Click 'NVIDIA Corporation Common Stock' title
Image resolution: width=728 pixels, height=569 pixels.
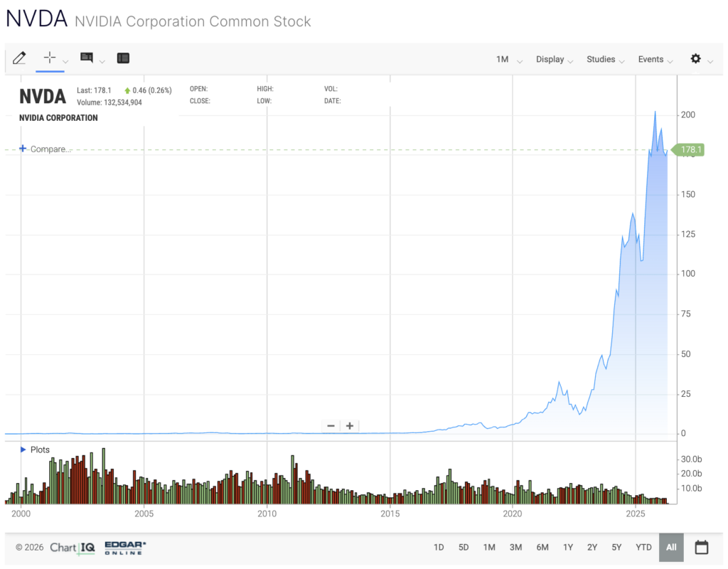click(193, 21)
